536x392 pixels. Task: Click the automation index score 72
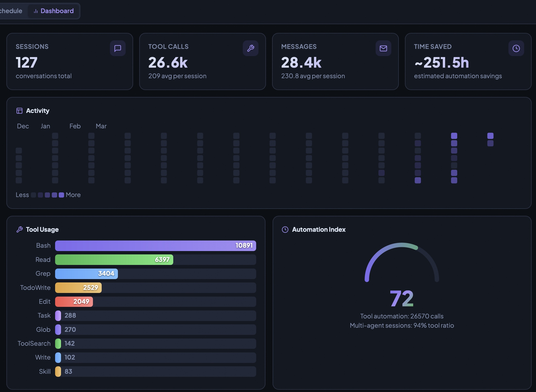tap(402, 298)
